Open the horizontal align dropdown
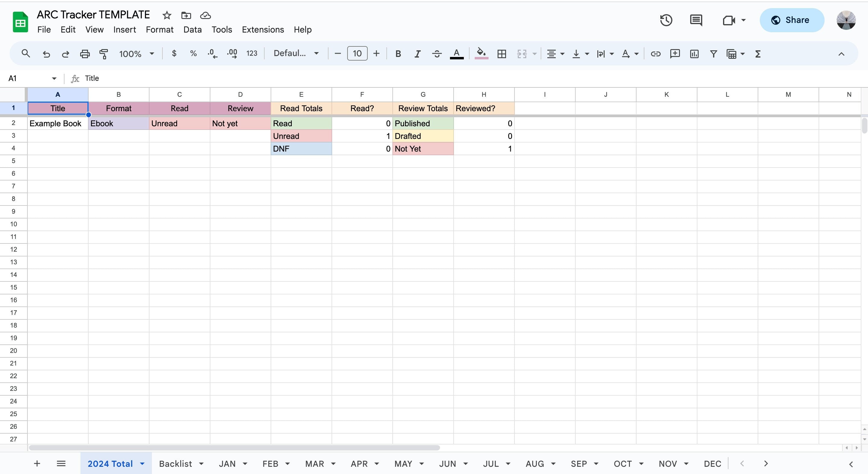The image size is (868, 474). 555,54
